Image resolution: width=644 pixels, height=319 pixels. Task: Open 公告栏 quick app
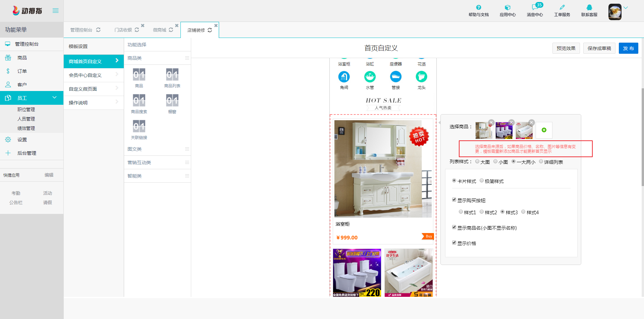[16, 202]
